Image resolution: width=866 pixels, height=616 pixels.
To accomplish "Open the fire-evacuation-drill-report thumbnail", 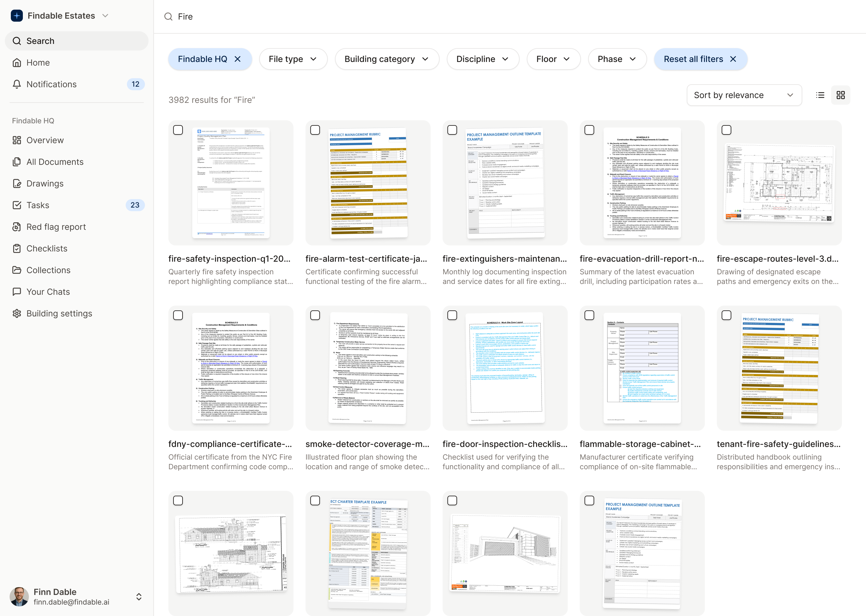I will click(642, 183).
